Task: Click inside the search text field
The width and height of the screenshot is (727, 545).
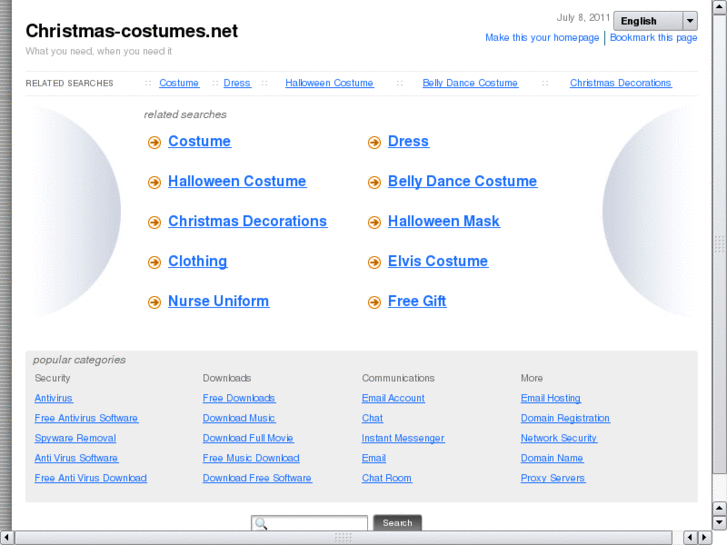Action: tap(309, 523)
